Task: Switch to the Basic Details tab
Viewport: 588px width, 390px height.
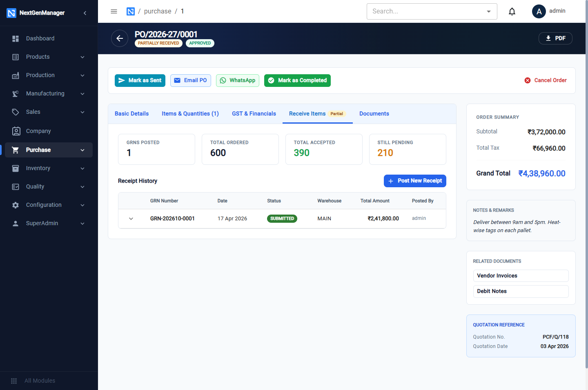Action: click(x=131, y=114)
